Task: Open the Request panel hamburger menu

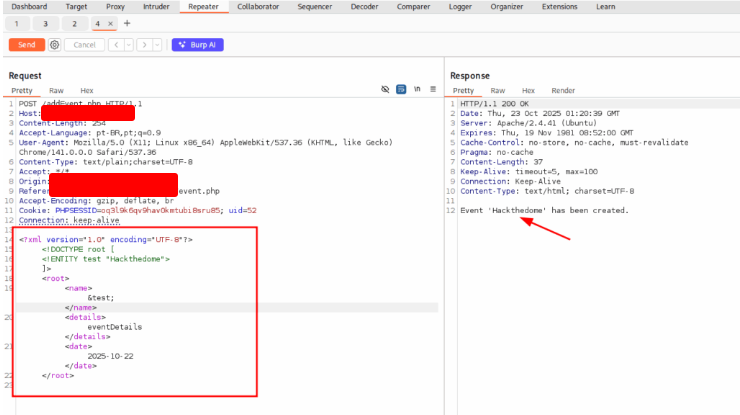Action: (x=433, y=90)
